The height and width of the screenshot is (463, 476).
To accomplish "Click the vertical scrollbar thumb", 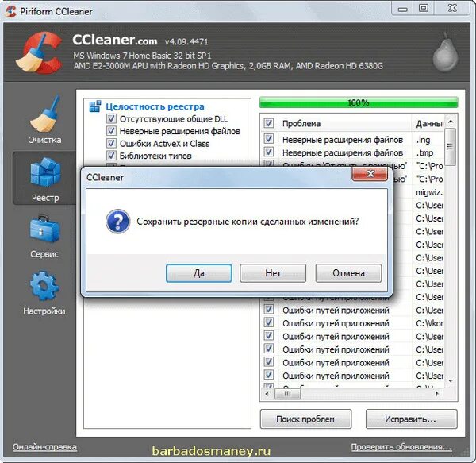I will [451, 147].
